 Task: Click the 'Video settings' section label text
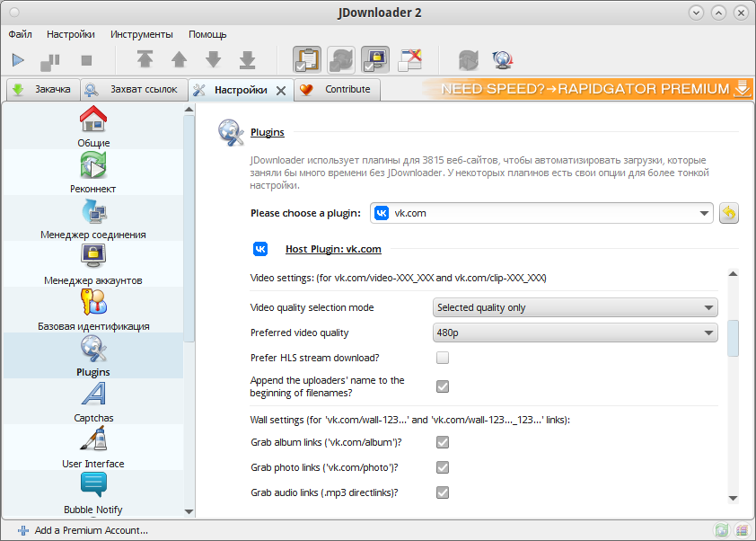(x=399, y=278)
